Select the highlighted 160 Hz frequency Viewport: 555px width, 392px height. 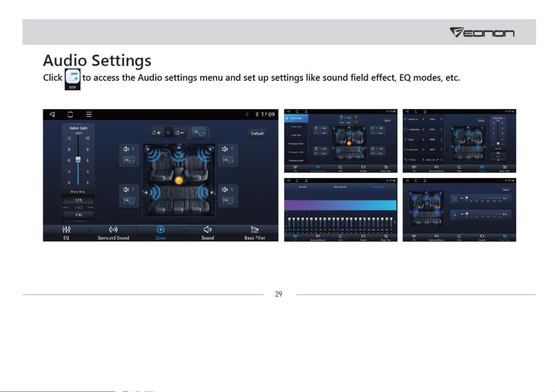pos(78,208)
